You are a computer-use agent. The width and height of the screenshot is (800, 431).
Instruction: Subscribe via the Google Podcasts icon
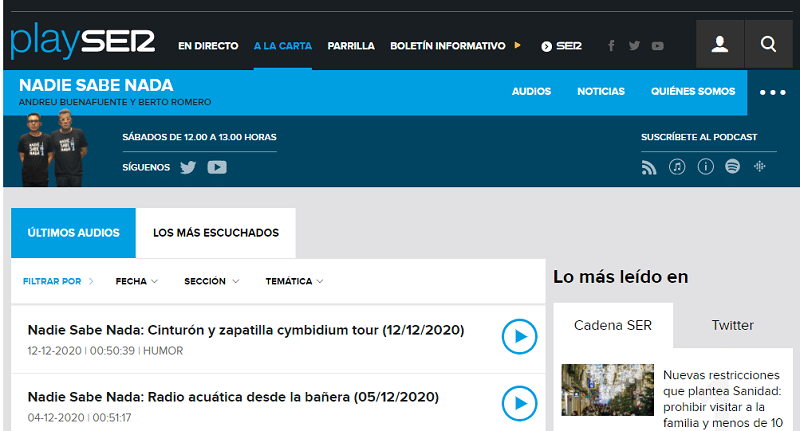tap(760, 166)
